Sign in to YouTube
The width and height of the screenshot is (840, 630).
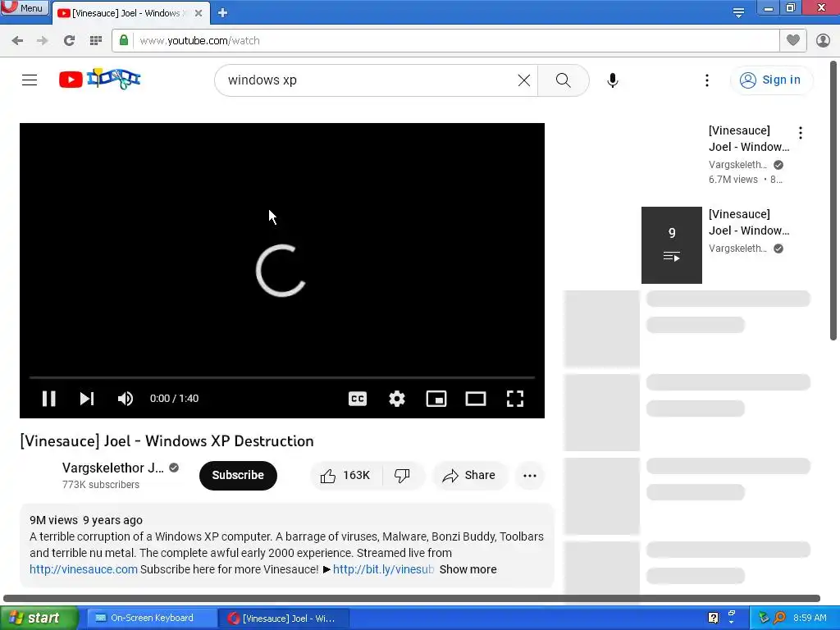coord(770,80)
